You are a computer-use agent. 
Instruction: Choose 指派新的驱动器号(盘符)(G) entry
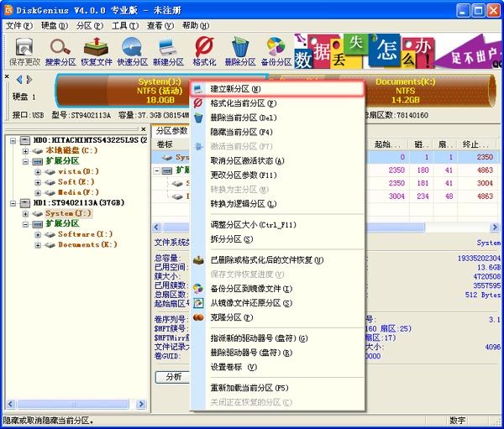pyautogui.click(x=277, y=338)
